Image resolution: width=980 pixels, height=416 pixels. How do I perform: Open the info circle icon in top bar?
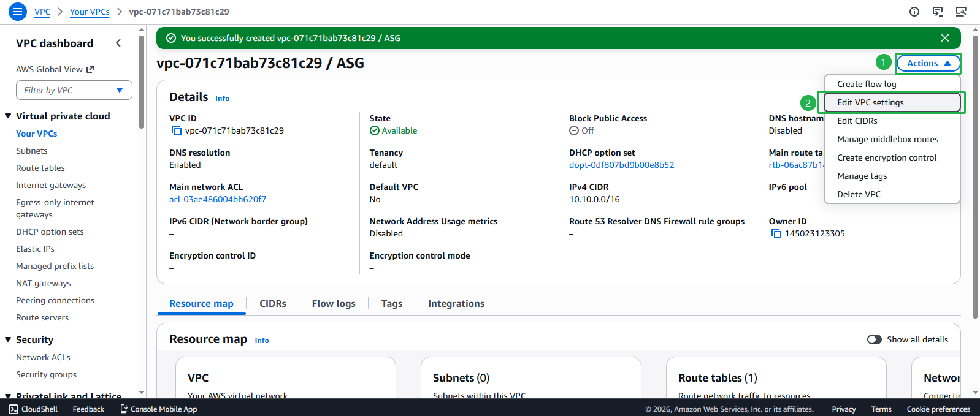coord(914,12)
